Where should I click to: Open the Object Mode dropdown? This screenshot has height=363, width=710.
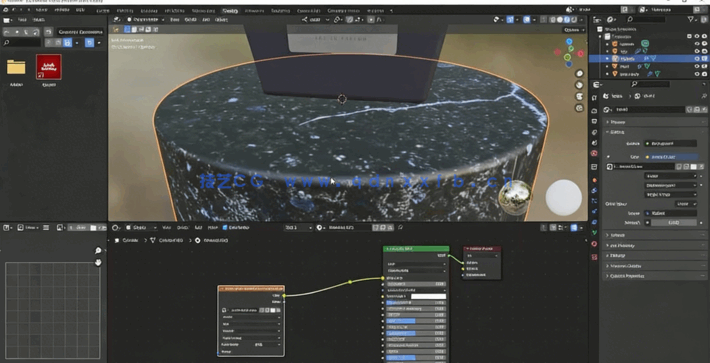(146, 19)
